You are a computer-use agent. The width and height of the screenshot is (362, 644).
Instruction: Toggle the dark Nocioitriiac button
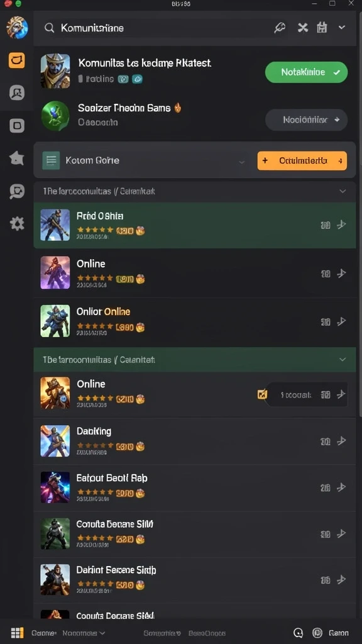point(306,120)
